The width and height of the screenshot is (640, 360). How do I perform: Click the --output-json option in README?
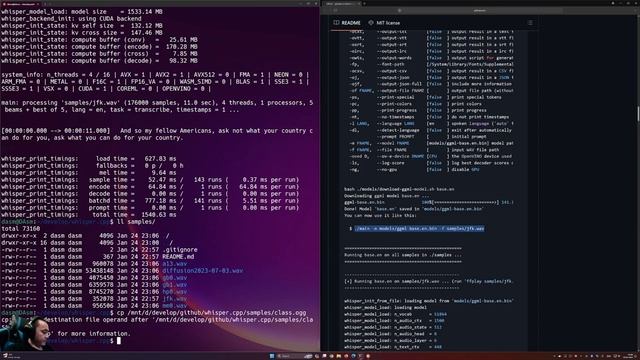coord(393,78)
